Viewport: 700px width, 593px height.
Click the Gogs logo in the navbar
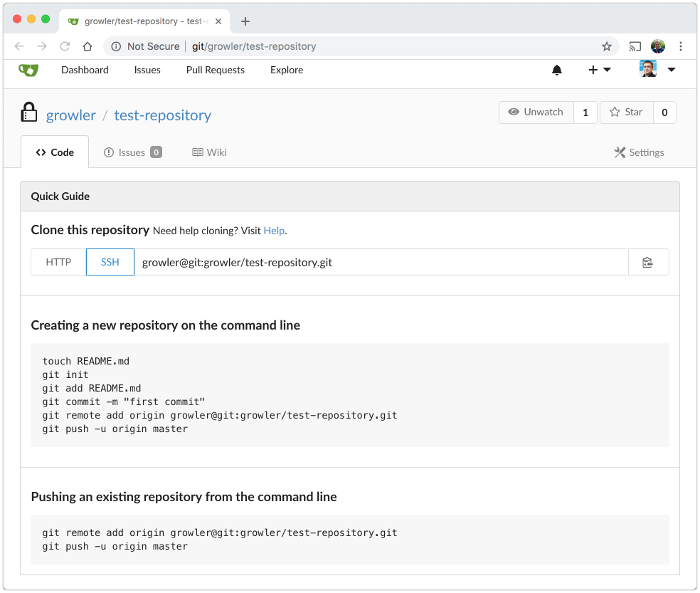click(28, 70)
